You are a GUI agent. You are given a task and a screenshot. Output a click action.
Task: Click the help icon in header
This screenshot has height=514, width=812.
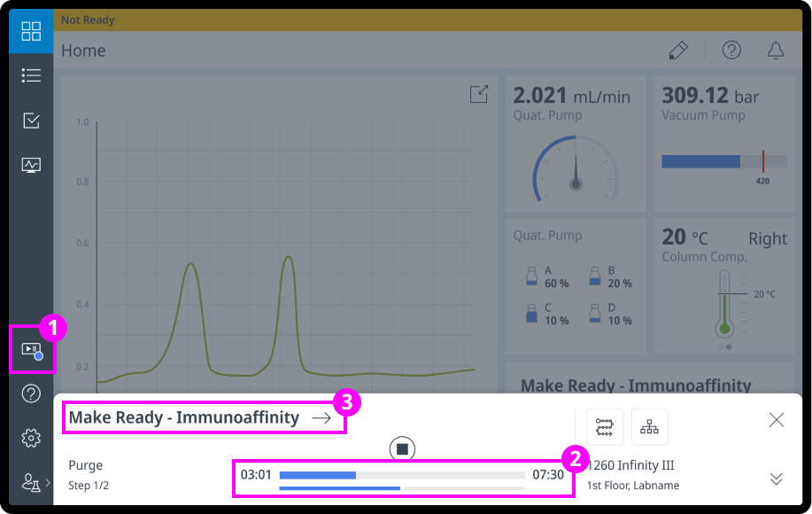pyautogui.click(x=731, y=51)
